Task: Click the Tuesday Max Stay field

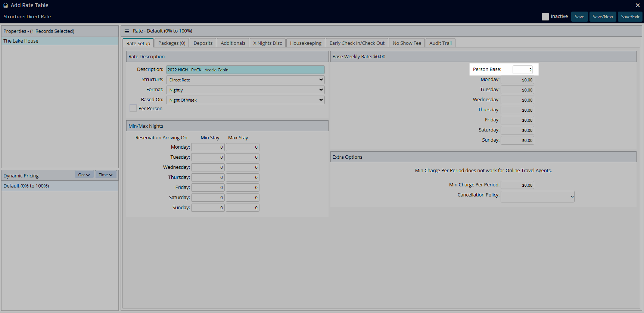Action: [x=243, y=157]
